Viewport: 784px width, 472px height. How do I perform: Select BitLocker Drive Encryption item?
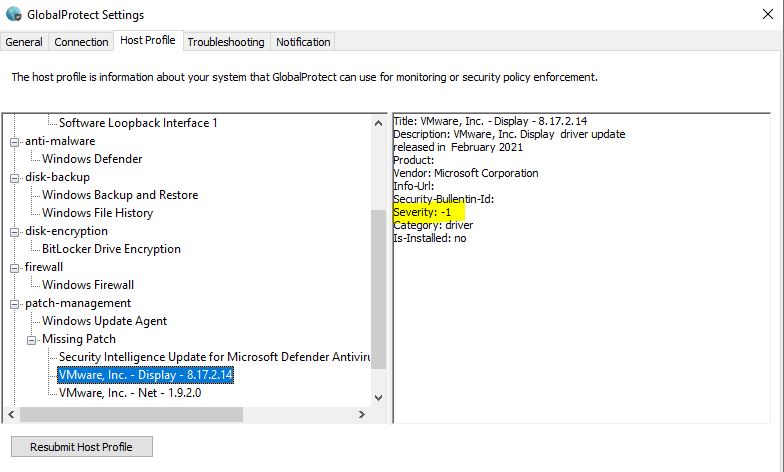111,249
